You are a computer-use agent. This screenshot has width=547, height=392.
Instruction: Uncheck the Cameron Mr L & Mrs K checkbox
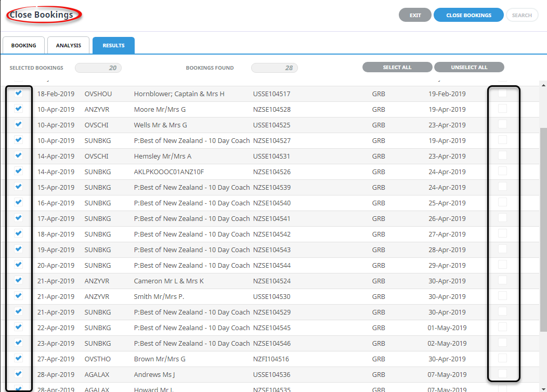[x=19, y=280]
